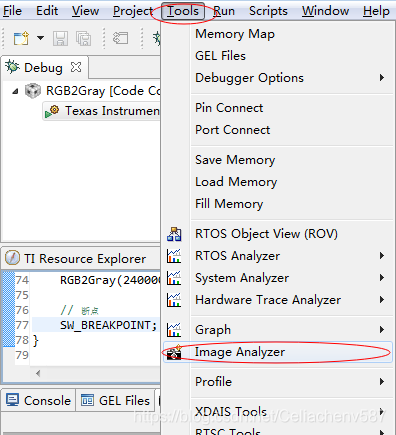Click the TI Resource Explorer compass icon

[12, 258]
